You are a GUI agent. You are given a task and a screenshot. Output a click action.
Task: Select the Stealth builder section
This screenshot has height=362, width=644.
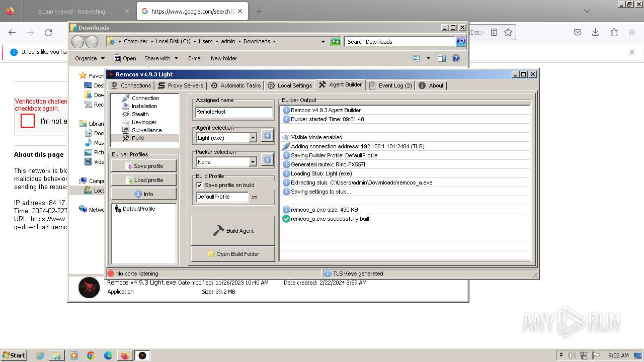[140, 114]
